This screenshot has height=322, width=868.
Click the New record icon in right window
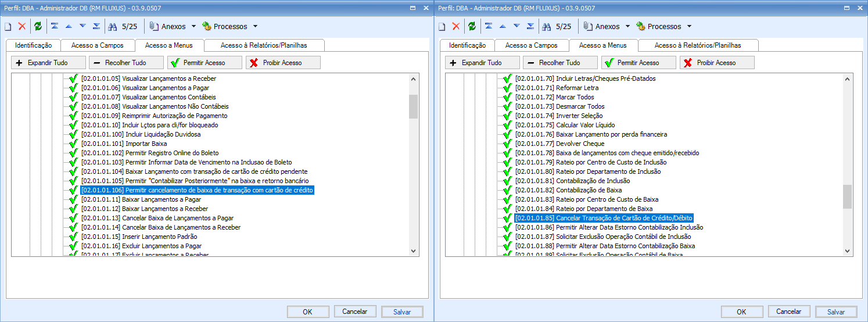442,26
